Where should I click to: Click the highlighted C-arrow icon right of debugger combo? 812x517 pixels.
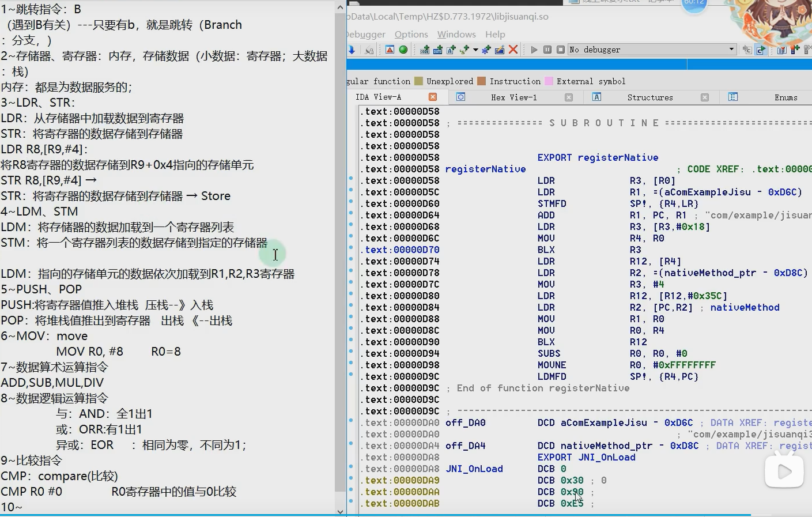click(x=761, y=50)
